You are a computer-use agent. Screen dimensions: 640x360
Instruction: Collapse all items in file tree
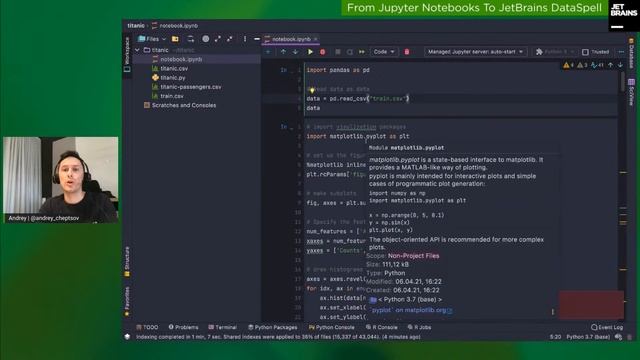[229, 39]
